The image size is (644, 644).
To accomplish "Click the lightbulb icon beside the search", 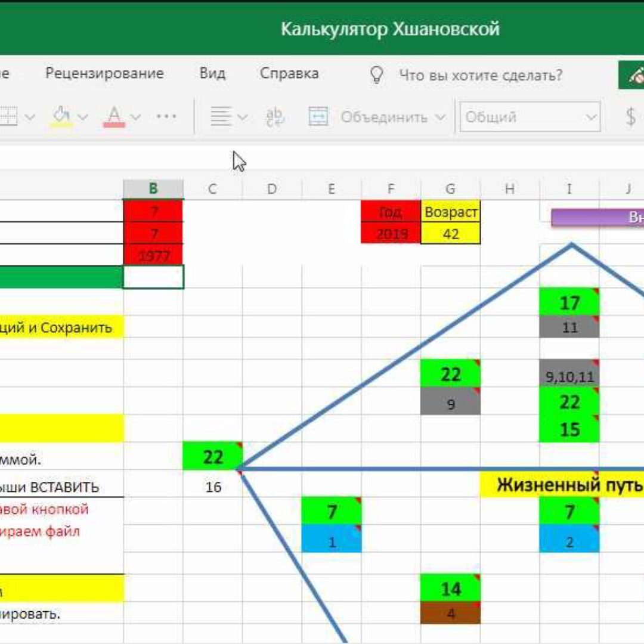I will (x=376, y=75).
